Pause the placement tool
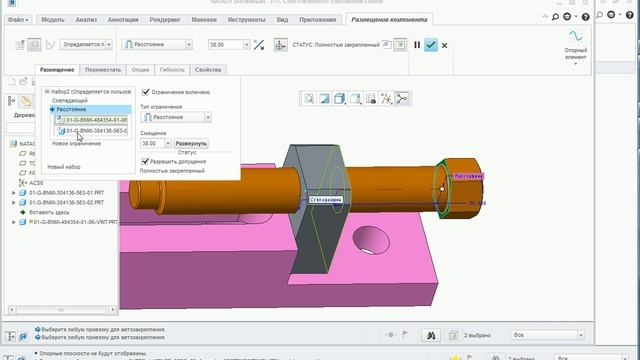This screenshot has height=360, width=640. 417,45
